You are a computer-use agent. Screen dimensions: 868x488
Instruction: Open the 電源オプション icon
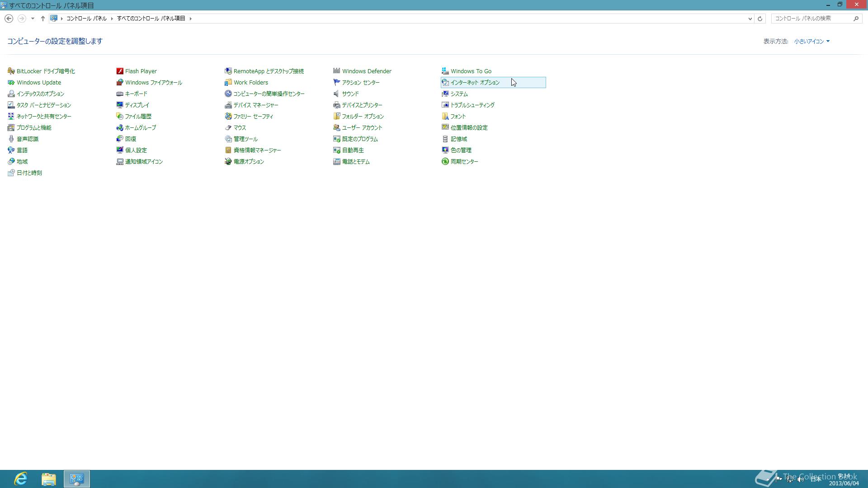[x=228, y=161]
